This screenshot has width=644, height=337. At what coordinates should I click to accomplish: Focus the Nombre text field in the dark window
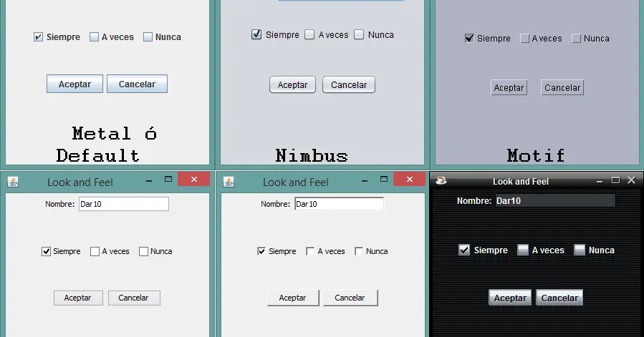tap(554, 201)
